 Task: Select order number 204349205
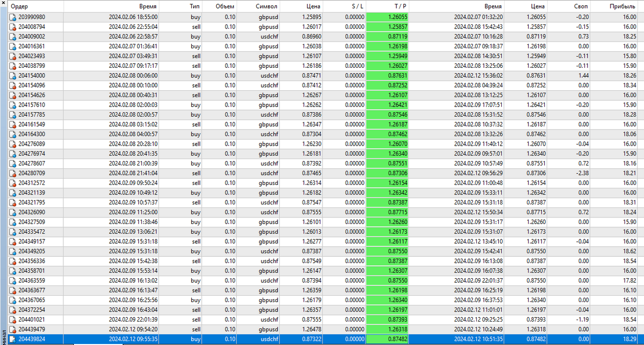point(31,251)
